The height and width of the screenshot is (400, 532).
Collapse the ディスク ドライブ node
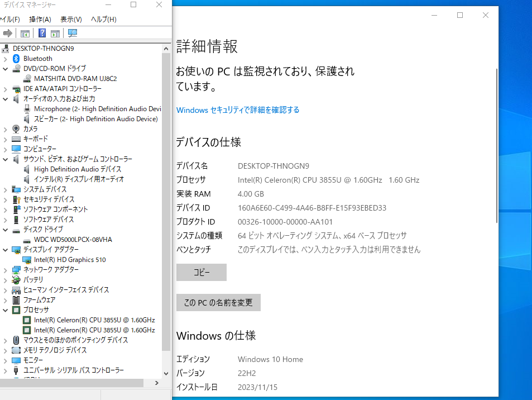pos(5,230)
